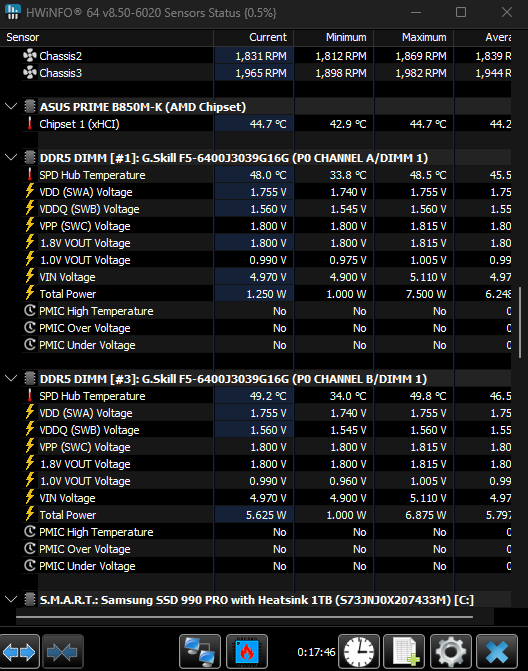This screenshot has width=528, height=671.
Task: Collapse S.M.A.R.T. Samsung SSD section chevron
Action: [x=11, y=599]
